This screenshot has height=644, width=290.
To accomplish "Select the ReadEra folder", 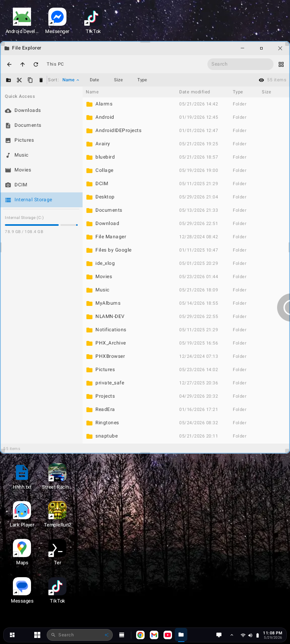I will [x=186, y=409].
